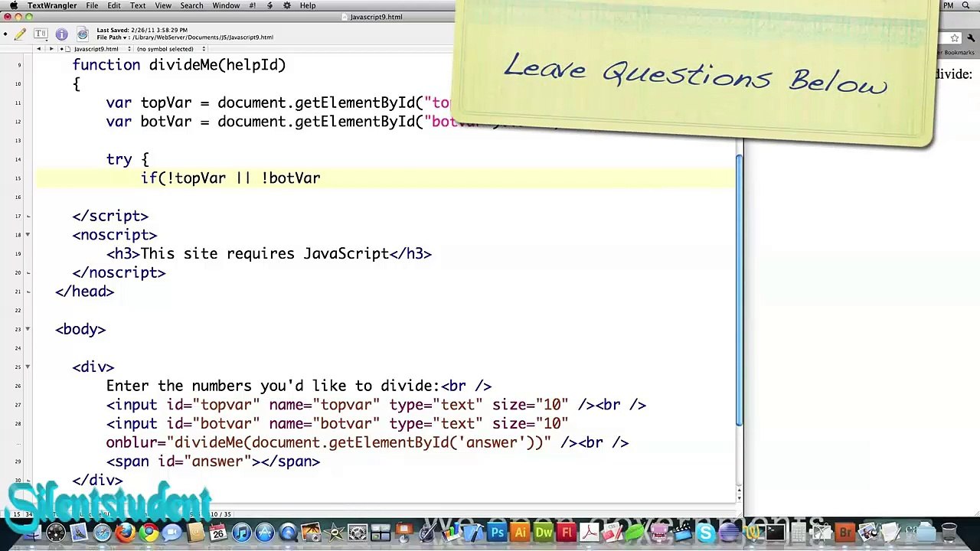
Task: Open Firefox from the Dock
Action: tap(126, 533)
